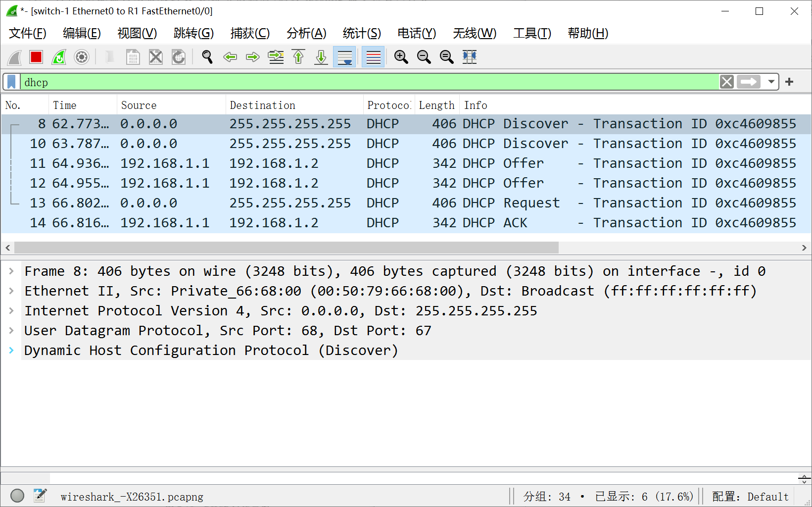Open display filter bookmark icon

tap(12, 82)
